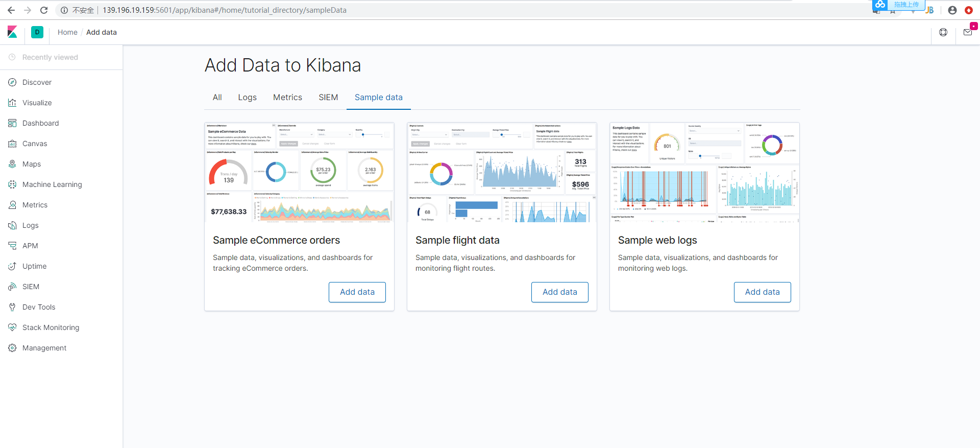Click the eCommerce dashboard preview thumbnail
The image size is (980, 448).
[x=300, y=173]
